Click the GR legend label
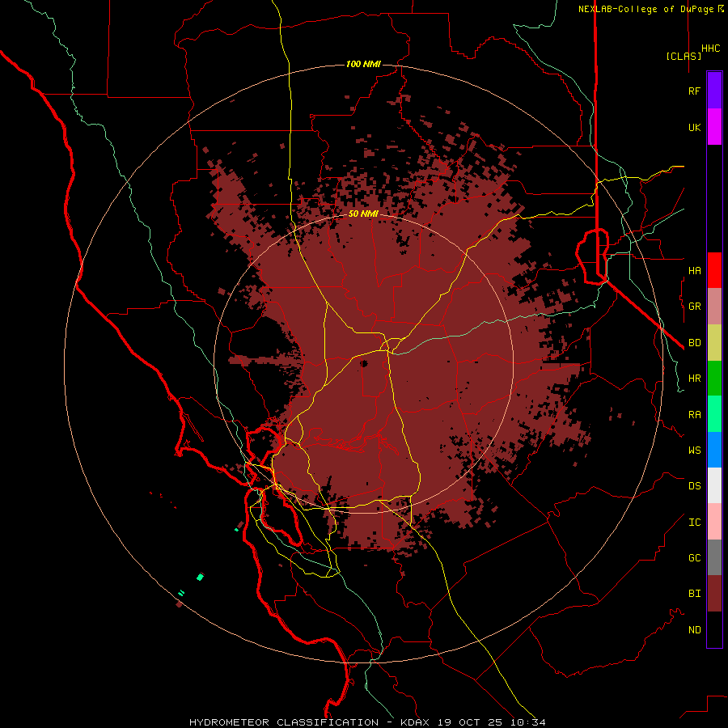The width and height of the screenshot is (728, 728). pyautogui.click(x=695, y=307)
